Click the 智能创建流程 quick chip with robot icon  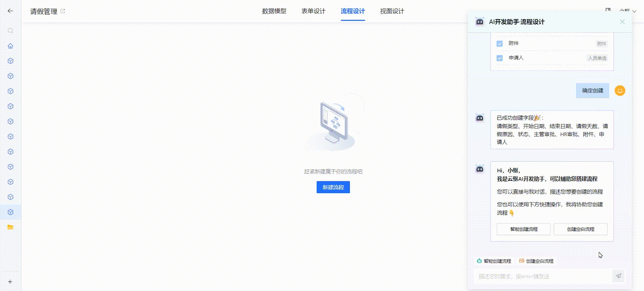(x=494, y=261)
